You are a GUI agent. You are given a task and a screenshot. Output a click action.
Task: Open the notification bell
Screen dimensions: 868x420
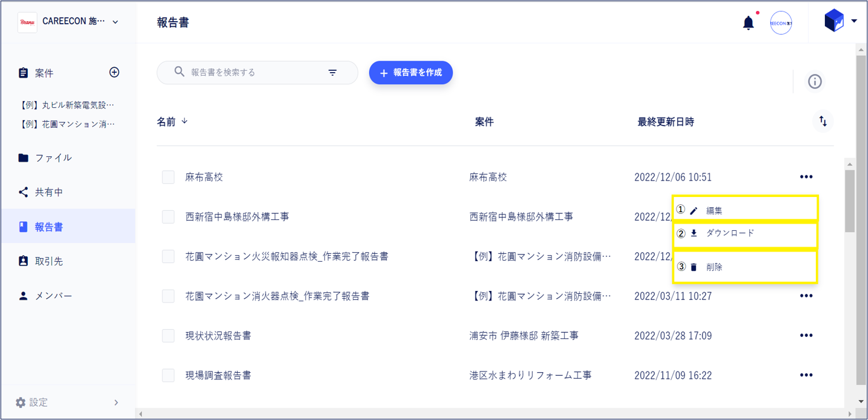pyautogui.click(x=749, y=23)
